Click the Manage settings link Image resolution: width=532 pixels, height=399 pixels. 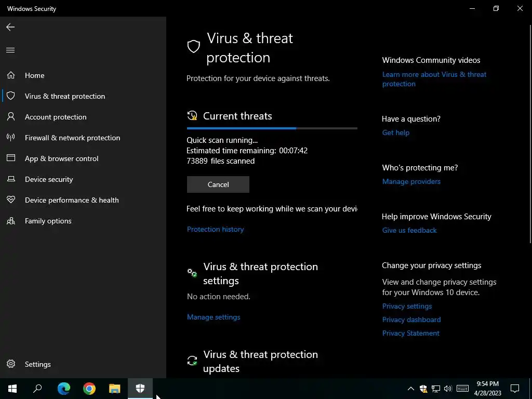point(214,317)
